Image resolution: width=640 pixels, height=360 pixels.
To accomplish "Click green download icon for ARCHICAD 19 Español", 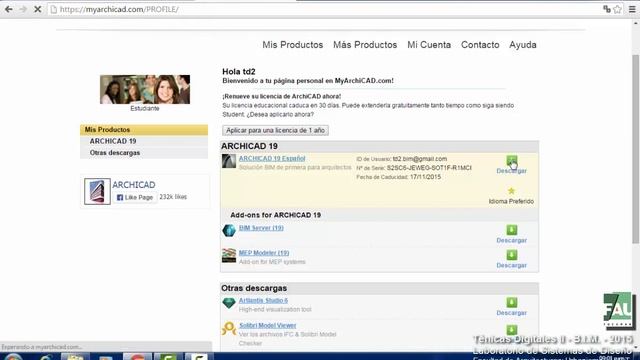I will 511,160.
